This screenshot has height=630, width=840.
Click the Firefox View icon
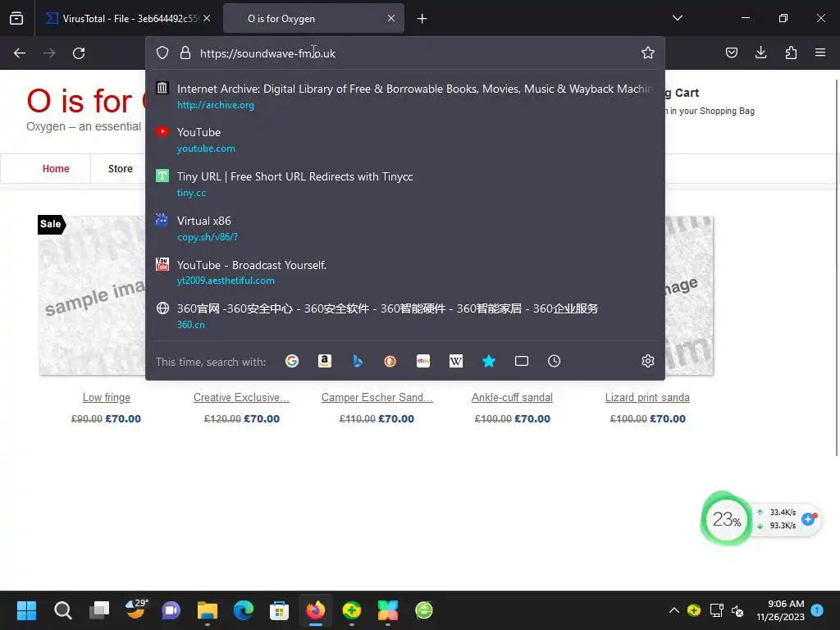point(16,18)
